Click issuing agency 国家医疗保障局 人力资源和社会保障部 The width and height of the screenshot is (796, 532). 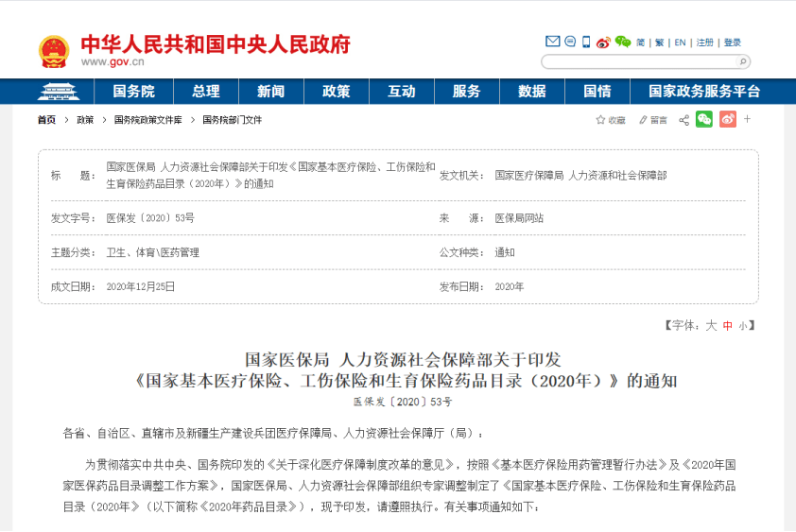[x=580, y=176]
